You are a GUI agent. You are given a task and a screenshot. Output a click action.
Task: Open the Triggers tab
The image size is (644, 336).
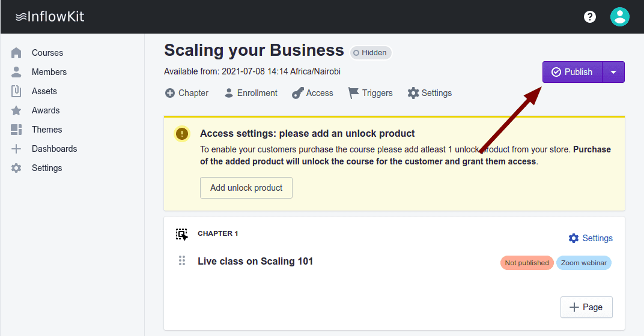click(370, 93)
